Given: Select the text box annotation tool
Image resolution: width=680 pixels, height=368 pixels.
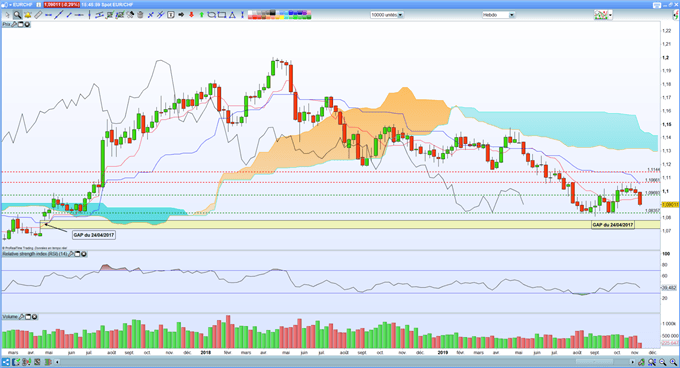Looking at the screenshot, I should 171,15.
